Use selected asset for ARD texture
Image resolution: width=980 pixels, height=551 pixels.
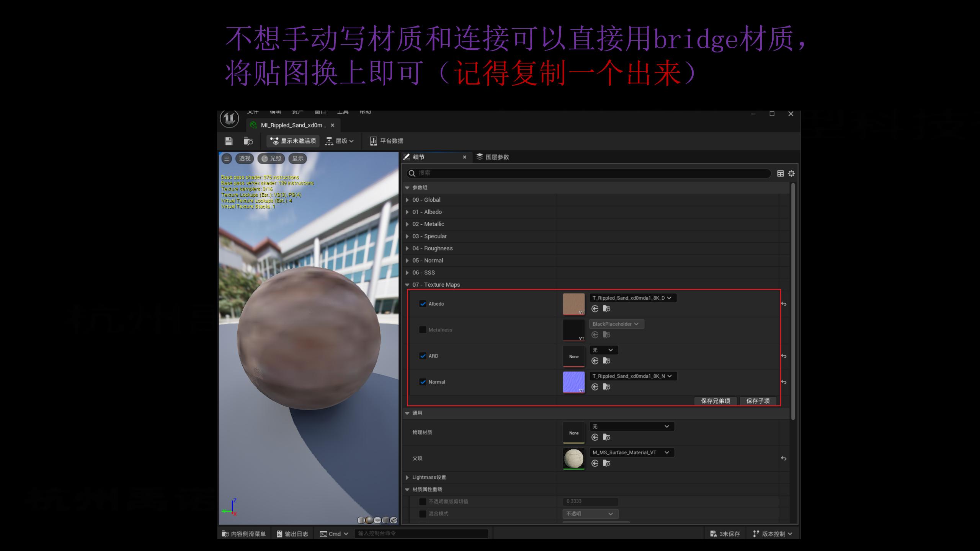pyautogui.click(x=595, y=361)
